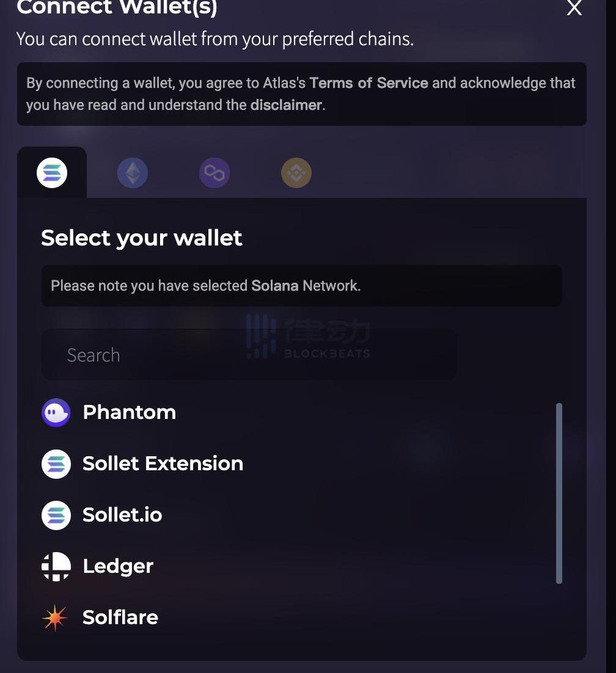Focus the wallet Search field
The height and width of the screenshot is (673, 616).
point(249,355)
